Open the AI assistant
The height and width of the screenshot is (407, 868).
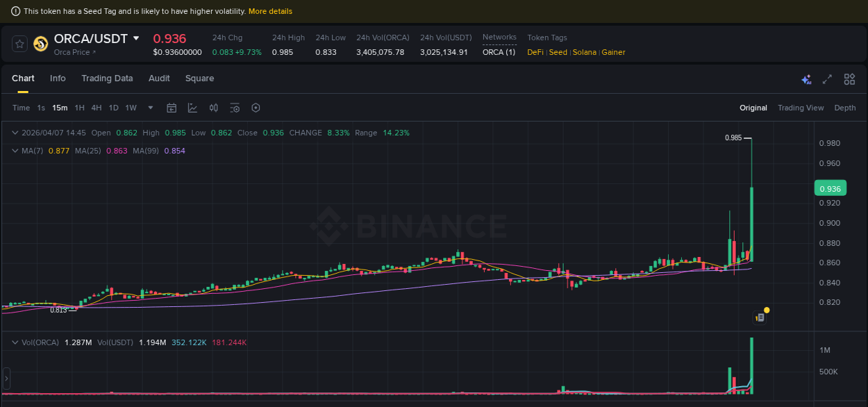[x=806, y=79]
